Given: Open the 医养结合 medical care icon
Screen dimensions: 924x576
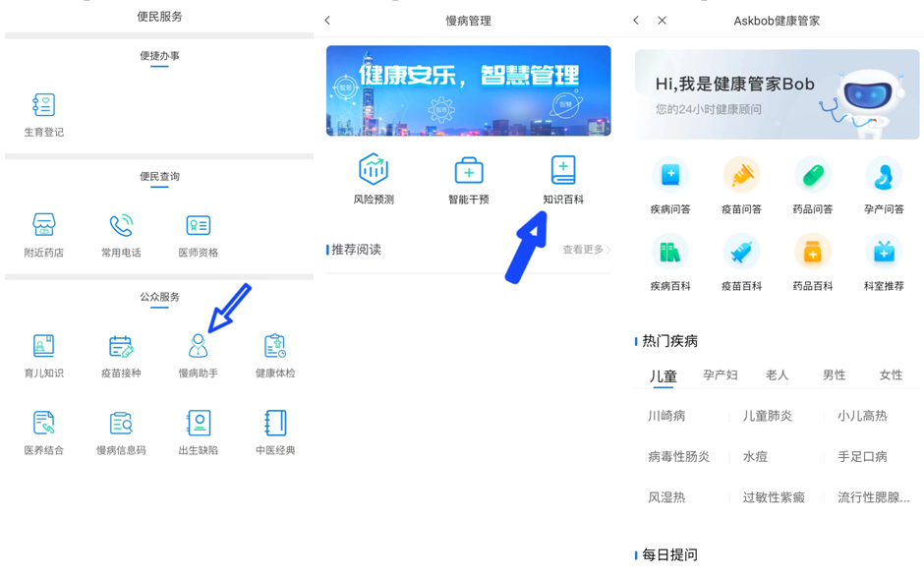Looking at the screenshot, I should (43, 423).
